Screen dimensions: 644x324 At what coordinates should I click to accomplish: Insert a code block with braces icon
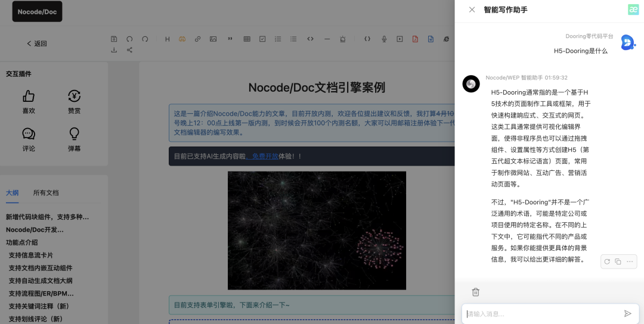click(367, 39)
